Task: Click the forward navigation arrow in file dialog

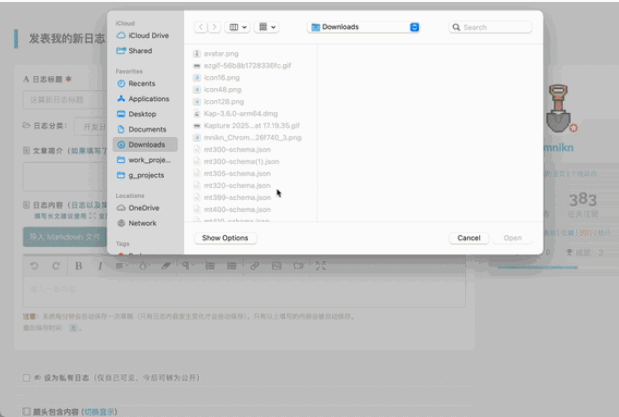Action: [x=216, y=27]
